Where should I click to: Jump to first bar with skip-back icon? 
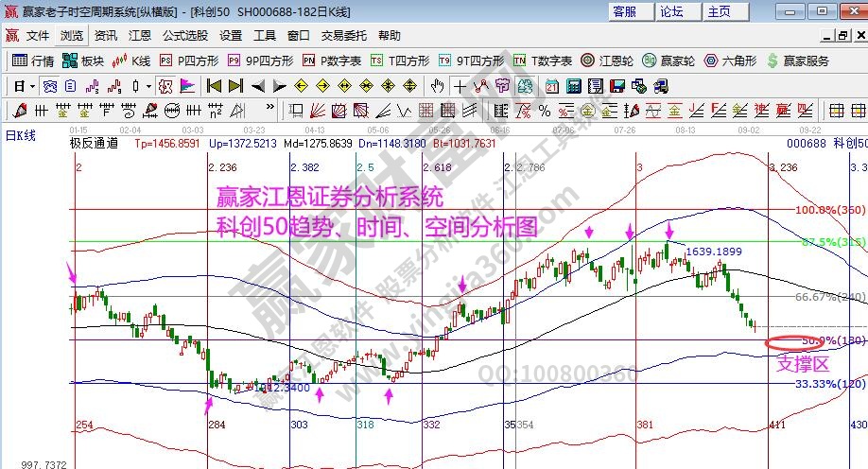(x=214, y=86)
